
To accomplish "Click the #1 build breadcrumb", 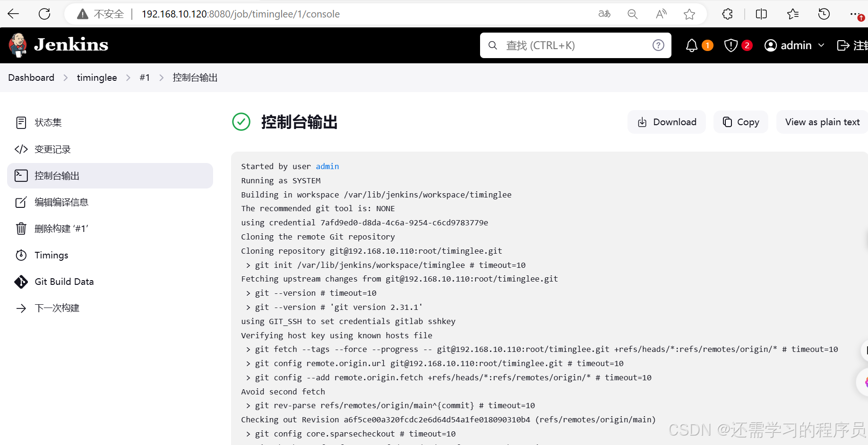I will click(x=145, y=77).
